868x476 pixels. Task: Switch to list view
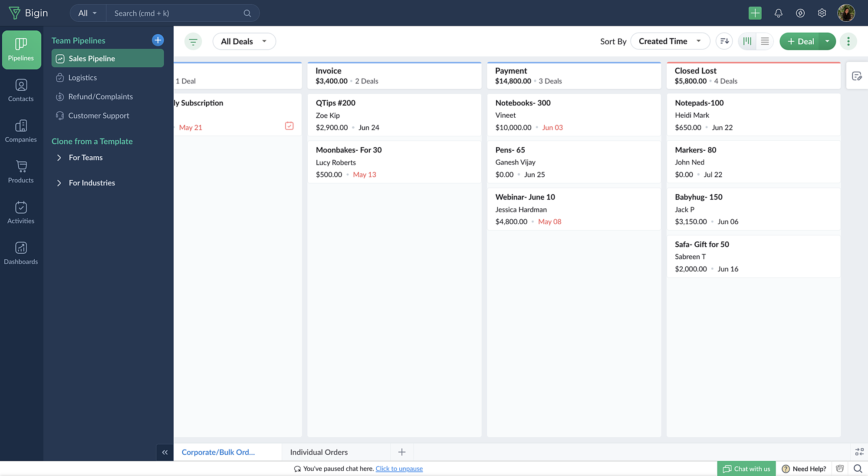click(x=765, y=41)
